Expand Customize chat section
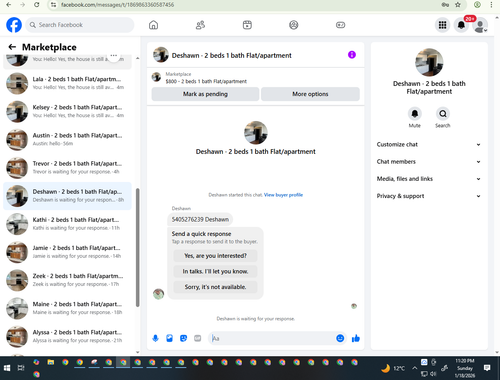 point(429,144)
